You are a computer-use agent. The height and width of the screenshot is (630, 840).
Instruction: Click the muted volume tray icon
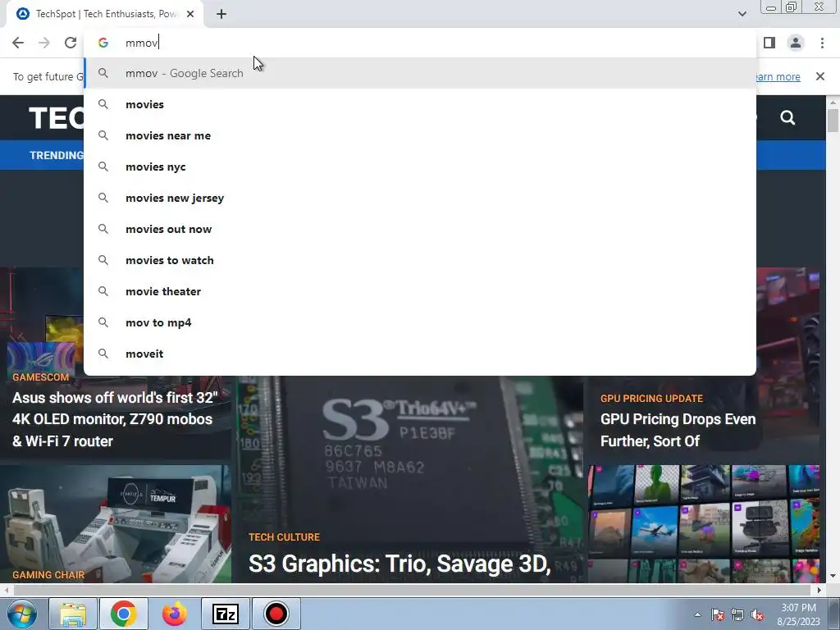757,614
